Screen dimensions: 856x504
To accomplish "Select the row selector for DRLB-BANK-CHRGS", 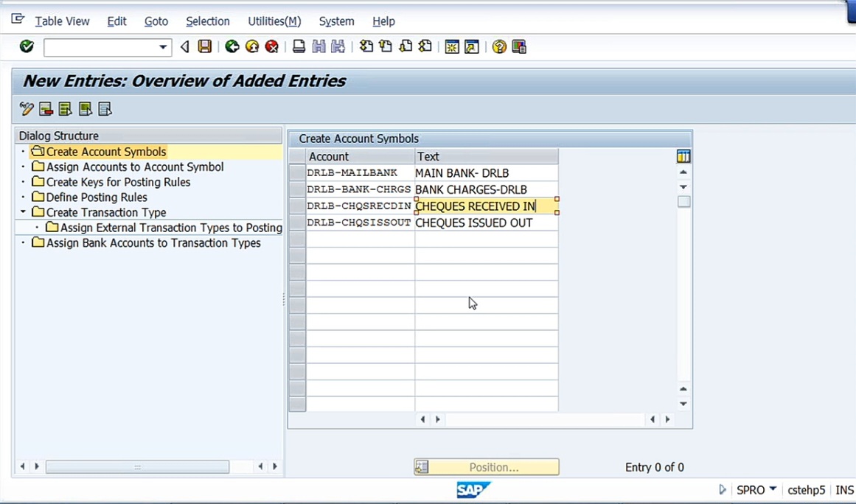I will click(x=298, y=189).
